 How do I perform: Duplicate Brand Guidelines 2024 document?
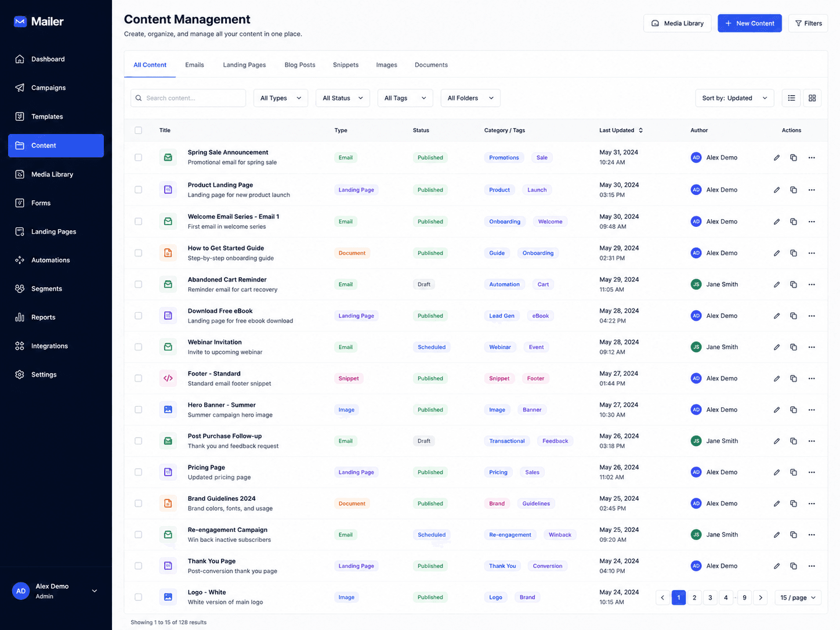coord(794,504)
